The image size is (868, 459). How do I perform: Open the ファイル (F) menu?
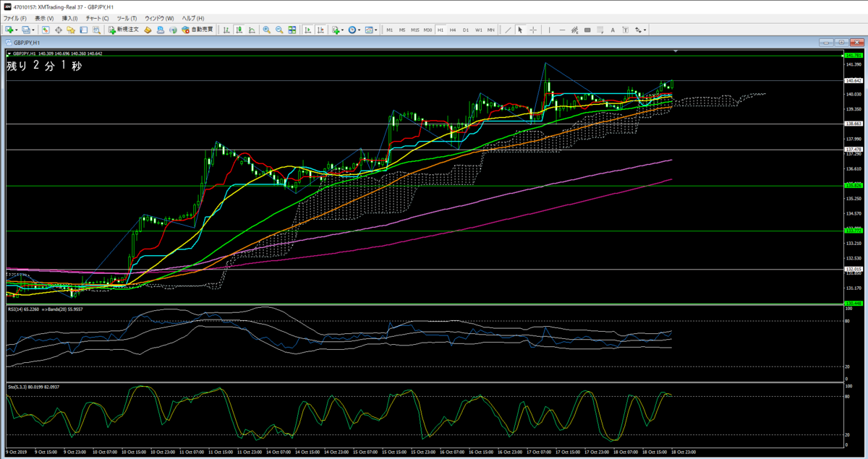click(15, 18)
